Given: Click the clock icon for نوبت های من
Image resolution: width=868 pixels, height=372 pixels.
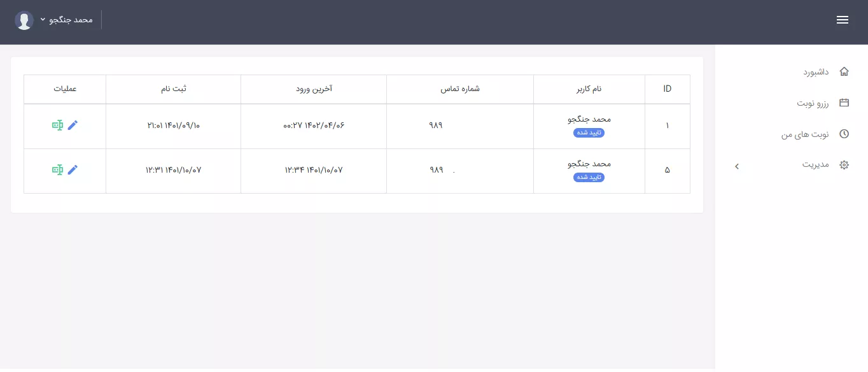Looking at the screenshot, I should point(844,134).
